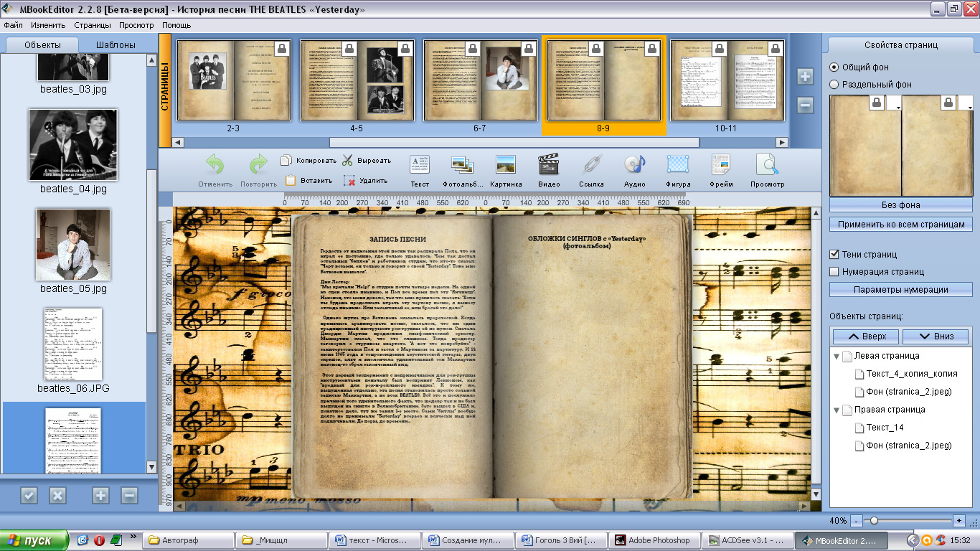Select Фон (stranica_2.jpeg) under Правая страница

click(x=909, y=446)
